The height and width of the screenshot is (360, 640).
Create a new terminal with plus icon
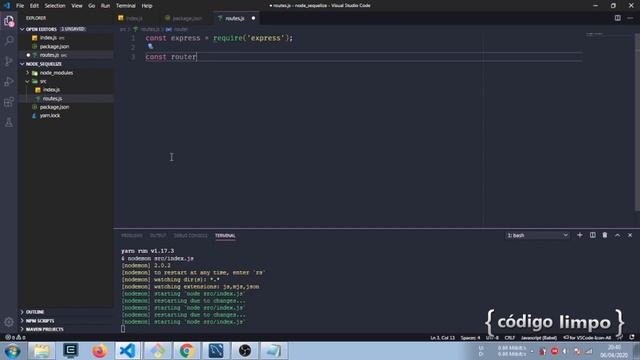pyautogui.click(x=580, y=235)
